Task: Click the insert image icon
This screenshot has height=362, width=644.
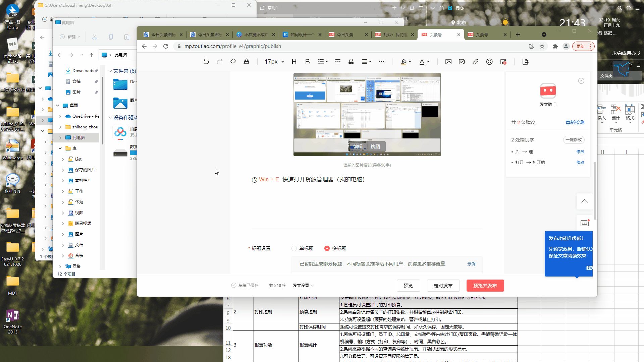Action: pyautogui.click(x=448, y=62)
